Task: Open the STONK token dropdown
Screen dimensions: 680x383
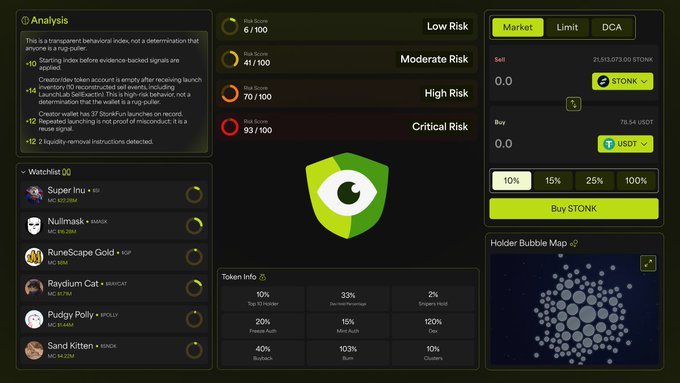Action: 622,81
